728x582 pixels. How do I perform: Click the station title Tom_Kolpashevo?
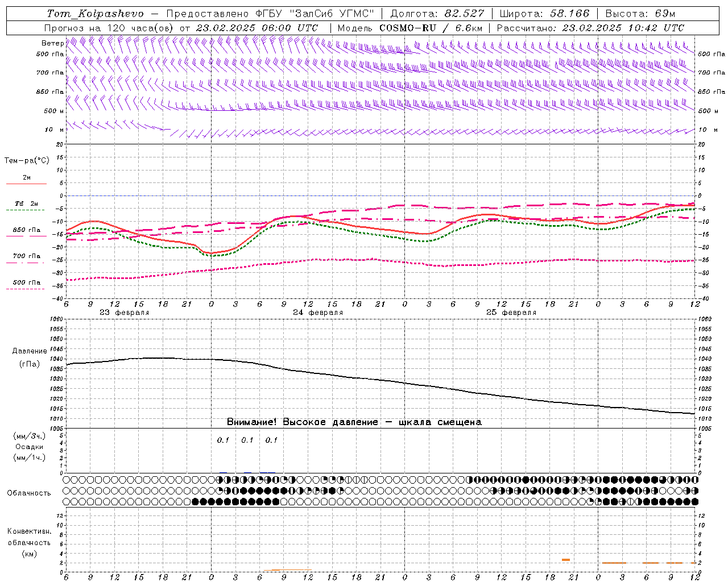[96, 14]
